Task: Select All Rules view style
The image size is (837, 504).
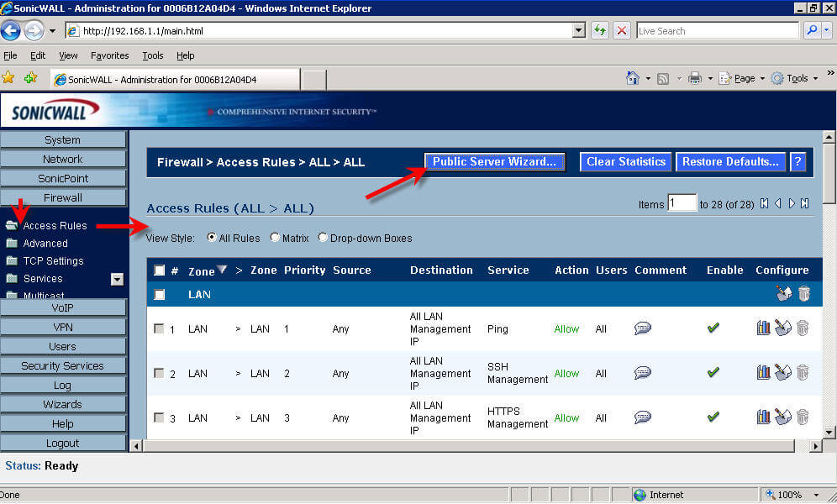Action: click(x=212, y=238)
